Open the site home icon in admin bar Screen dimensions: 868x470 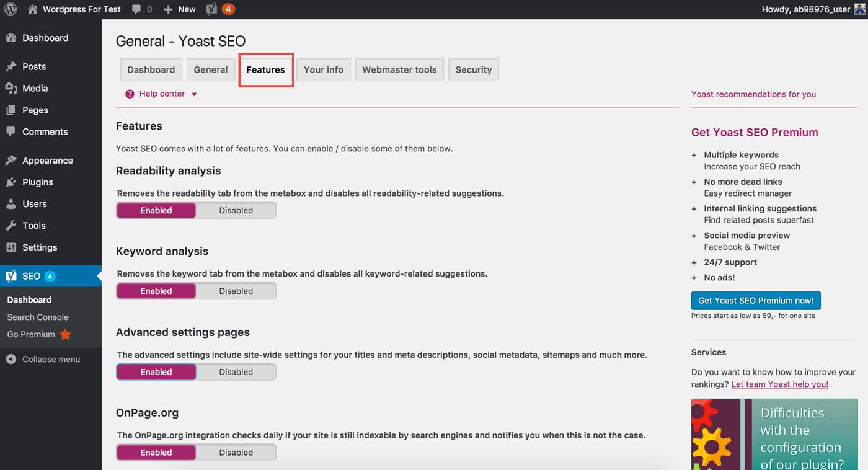pyautogui.click(x=33, y=9)
